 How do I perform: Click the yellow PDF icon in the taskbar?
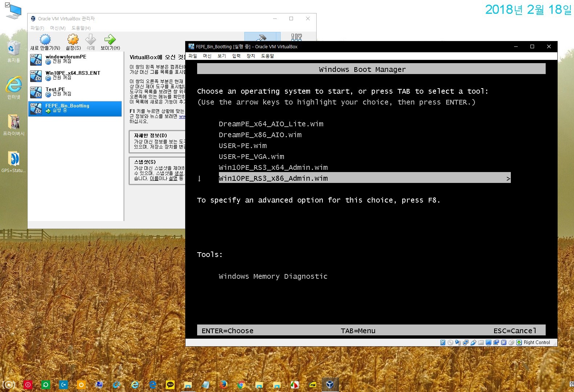point(313,384)
